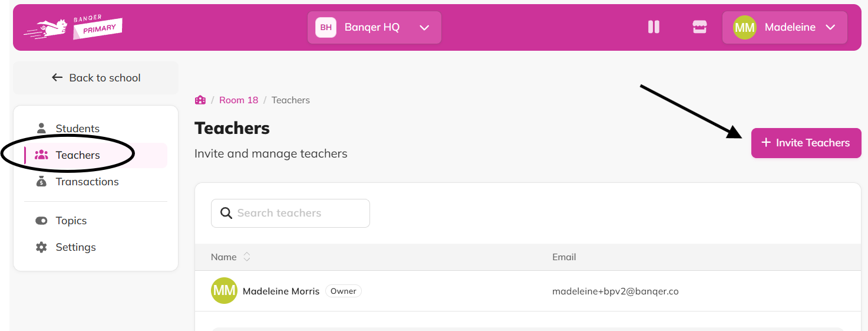Viewport: 868px width, 331px height.
Task: Click the MM avatar in header
Action: pyautogui.click(x=745, y=27)
